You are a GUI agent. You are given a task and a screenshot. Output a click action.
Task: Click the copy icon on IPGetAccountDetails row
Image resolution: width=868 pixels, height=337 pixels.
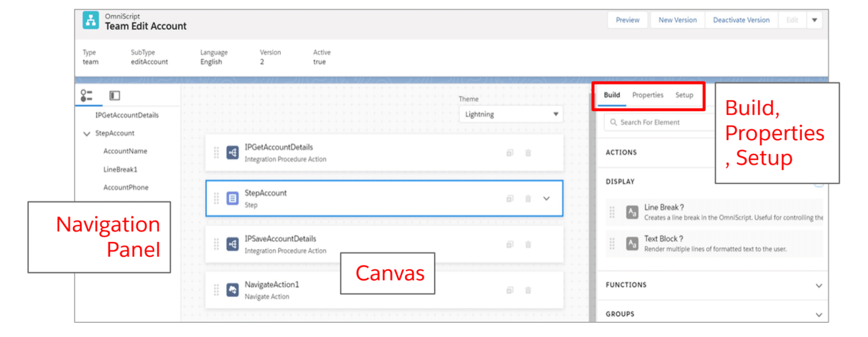(x=510, y=153)
